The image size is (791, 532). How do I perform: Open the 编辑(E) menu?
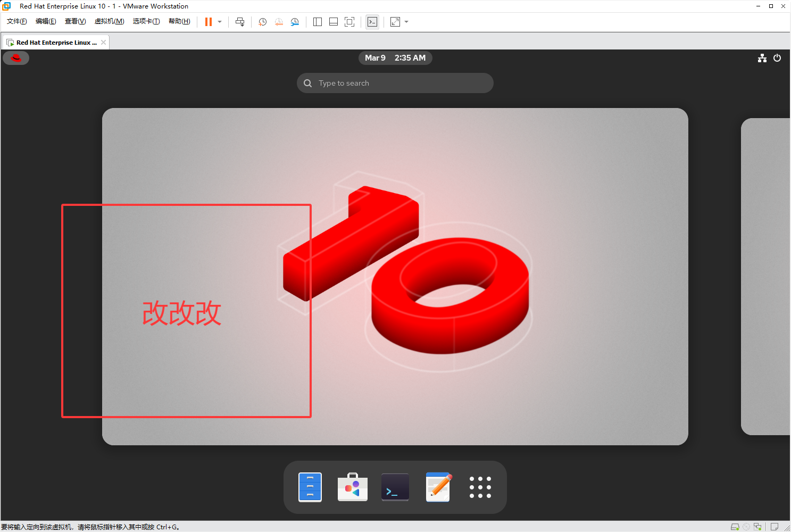pos(46,21)
